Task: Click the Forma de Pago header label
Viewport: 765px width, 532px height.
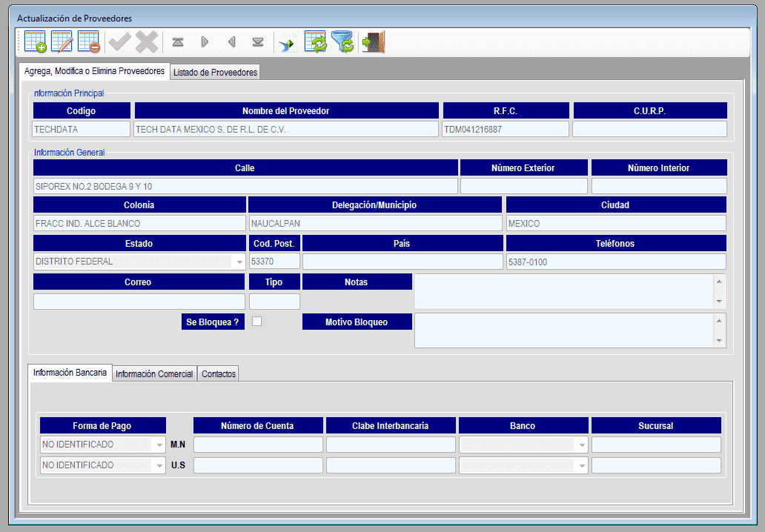Action: [x=102, y=426]
